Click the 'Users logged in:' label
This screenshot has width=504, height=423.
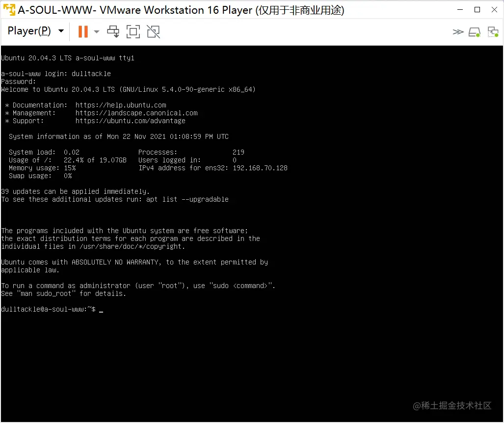[x=169, y=160]
